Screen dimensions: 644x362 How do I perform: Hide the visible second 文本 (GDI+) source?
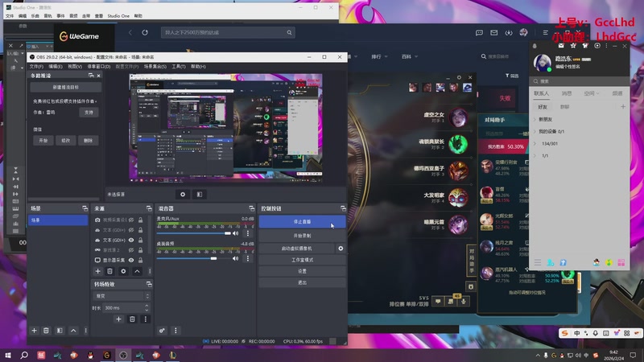[x=131, y=240]
